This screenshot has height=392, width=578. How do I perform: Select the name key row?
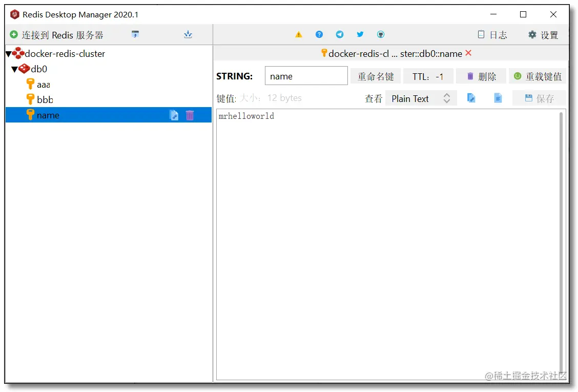click(109, 115)
